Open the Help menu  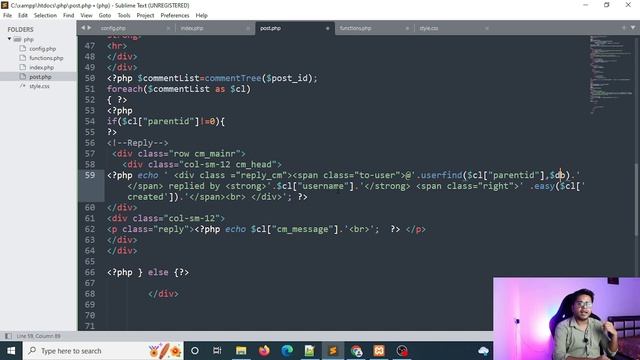tap(202, 15)
